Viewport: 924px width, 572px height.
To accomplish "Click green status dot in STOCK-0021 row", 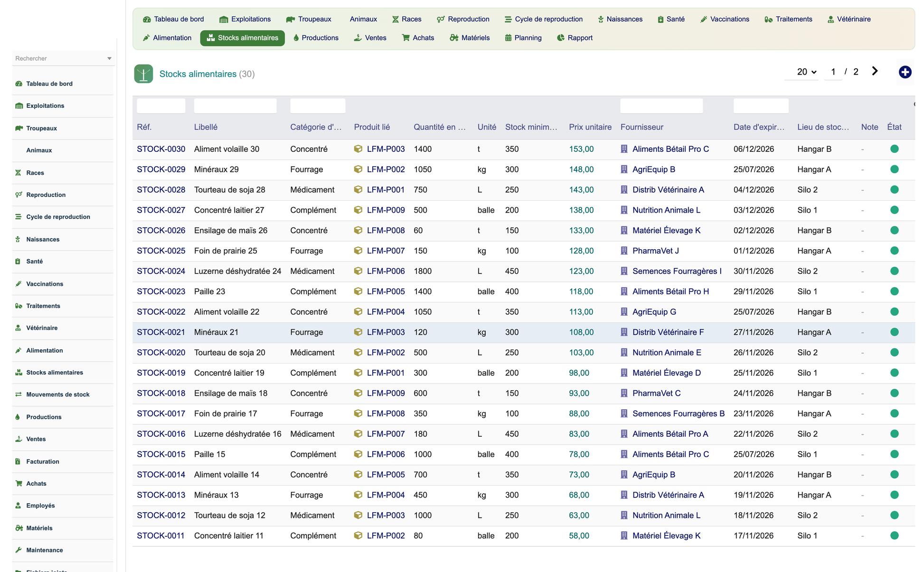I will point(895,332).
